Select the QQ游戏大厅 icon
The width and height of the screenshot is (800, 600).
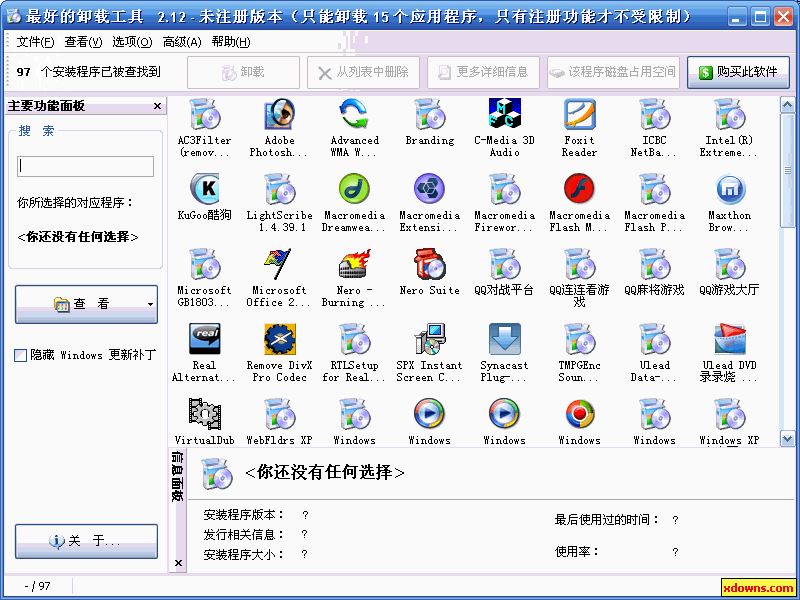[730, 264]
